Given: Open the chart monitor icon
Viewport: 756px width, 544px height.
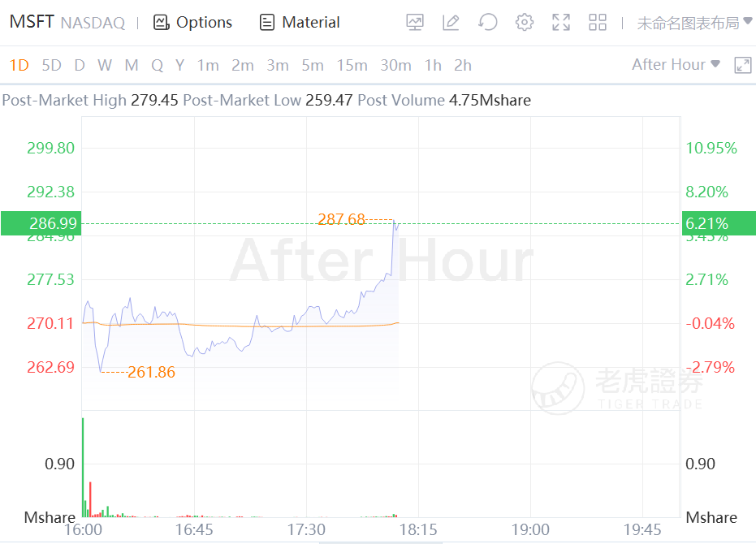Looking at the screenshot, I should tap(415, 23).
